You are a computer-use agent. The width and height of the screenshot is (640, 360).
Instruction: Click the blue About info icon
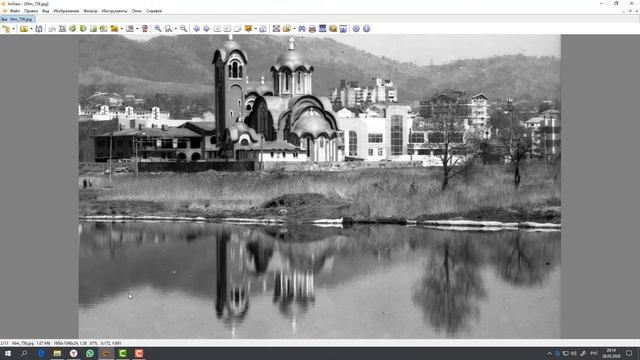367,29
